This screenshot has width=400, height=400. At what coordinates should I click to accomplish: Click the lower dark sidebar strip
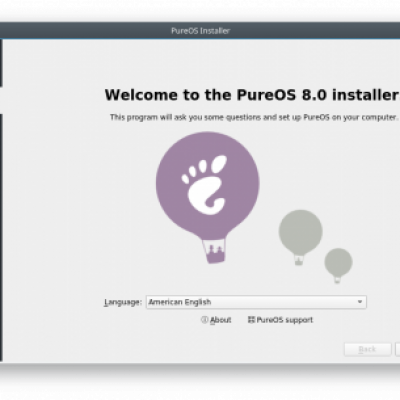coord(1,237)
